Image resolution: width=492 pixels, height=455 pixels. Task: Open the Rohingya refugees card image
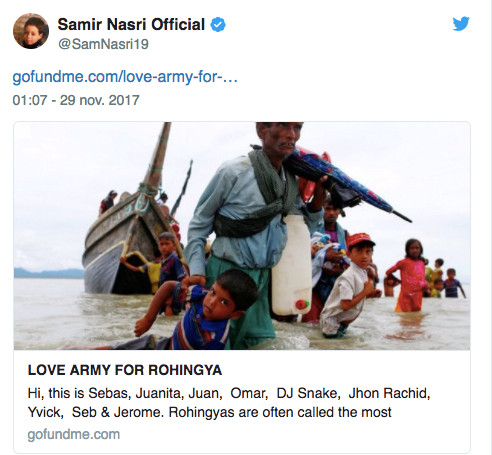click(x=242, y=236)
